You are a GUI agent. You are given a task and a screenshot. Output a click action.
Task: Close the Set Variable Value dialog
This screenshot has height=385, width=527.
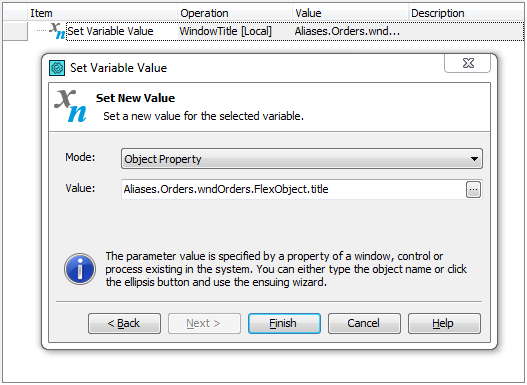[468, 63]
